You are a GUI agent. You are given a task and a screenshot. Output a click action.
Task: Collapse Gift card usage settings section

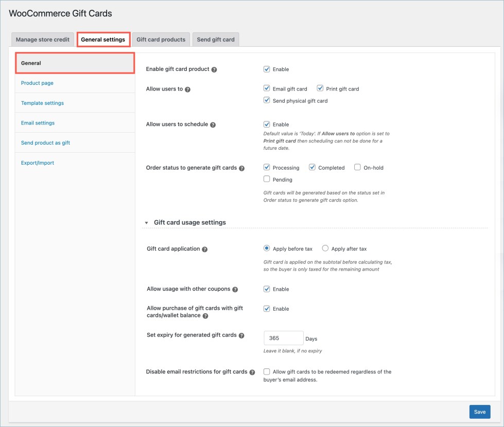147,223
